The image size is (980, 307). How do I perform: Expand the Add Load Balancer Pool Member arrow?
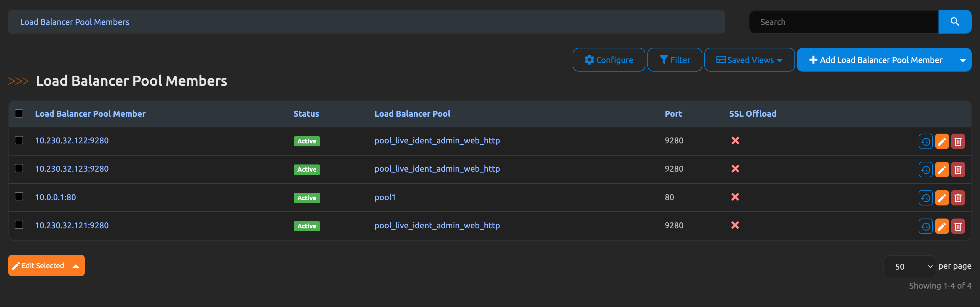tap(962, 60)
